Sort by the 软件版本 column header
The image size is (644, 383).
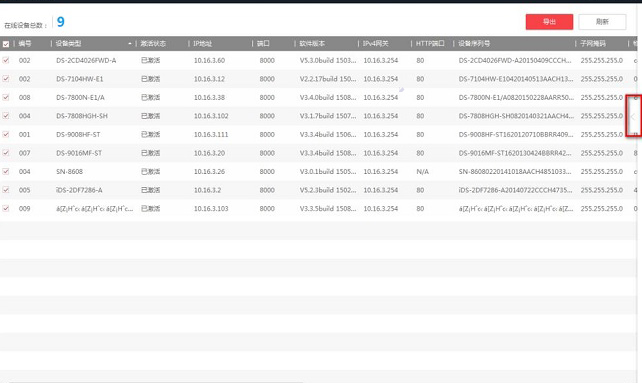312,44
